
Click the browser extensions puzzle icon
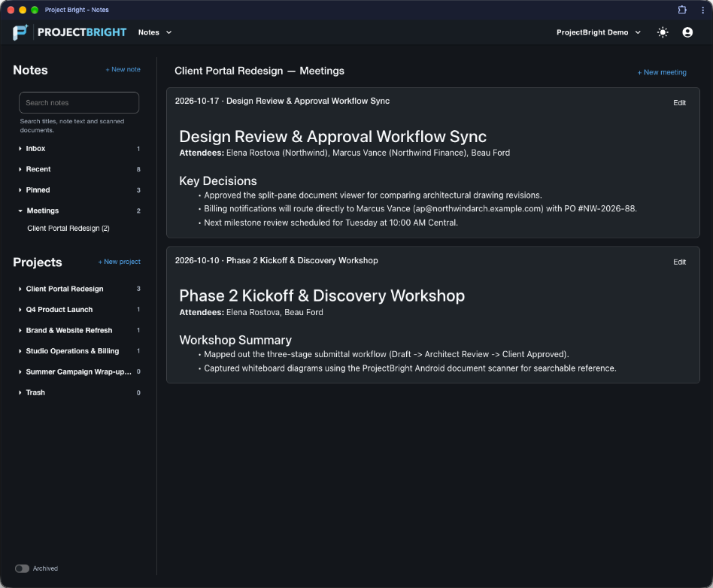tap(682, 10)
